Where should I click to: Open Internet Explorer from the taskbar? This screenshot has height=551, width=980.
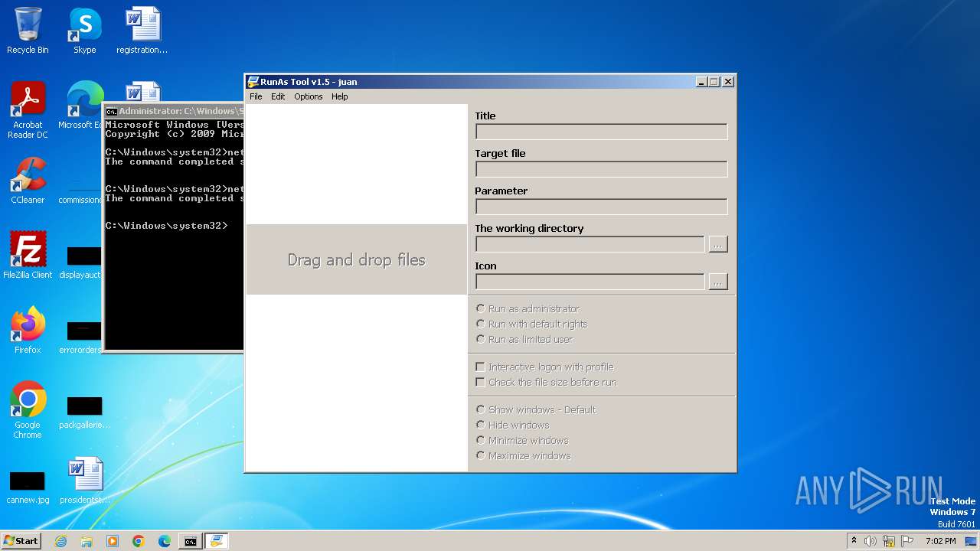pos(60,541)
